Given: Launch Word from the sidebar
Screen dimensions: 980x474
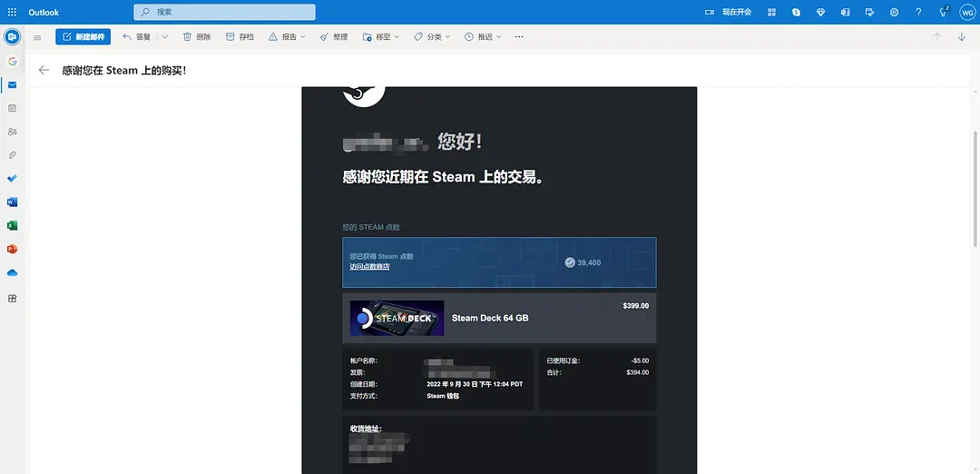Looking at the screenshot, I should click(12, 202).
